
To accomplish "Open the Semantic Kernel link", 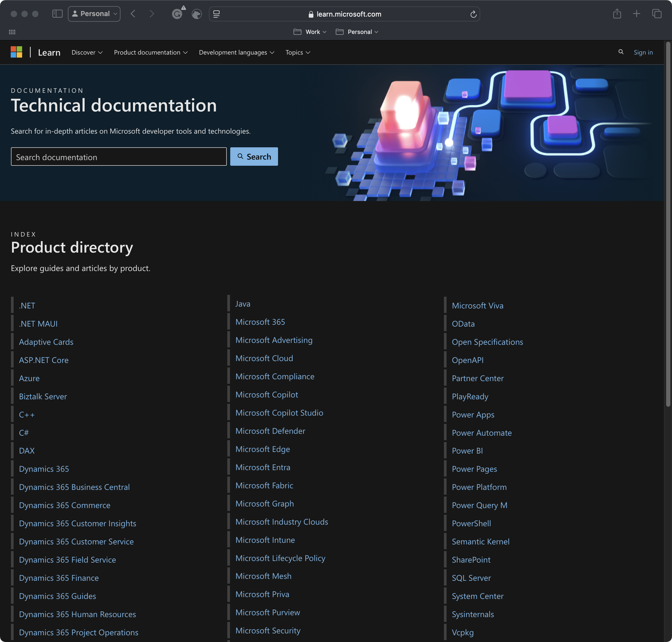I will (481, 541).
